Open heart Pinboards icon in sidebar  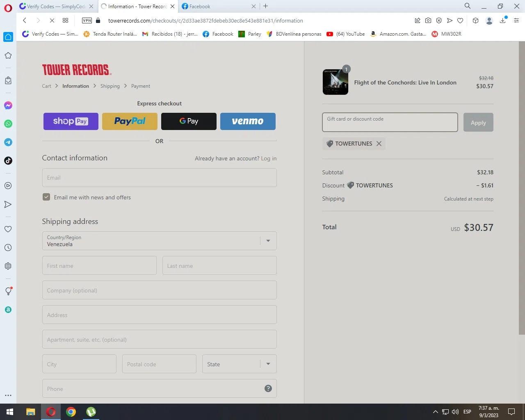click(x=8, y=229)
